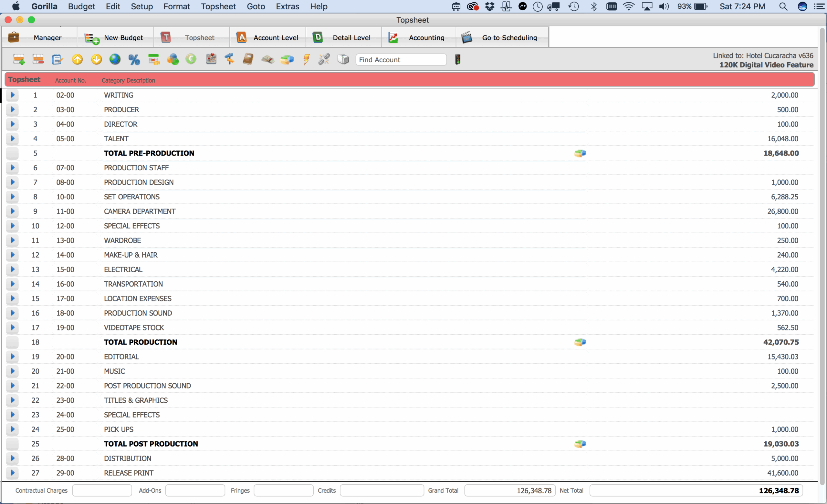The image size is (827, 504).
Task: Click the Euro currency icon
Action: click(191, 59)
